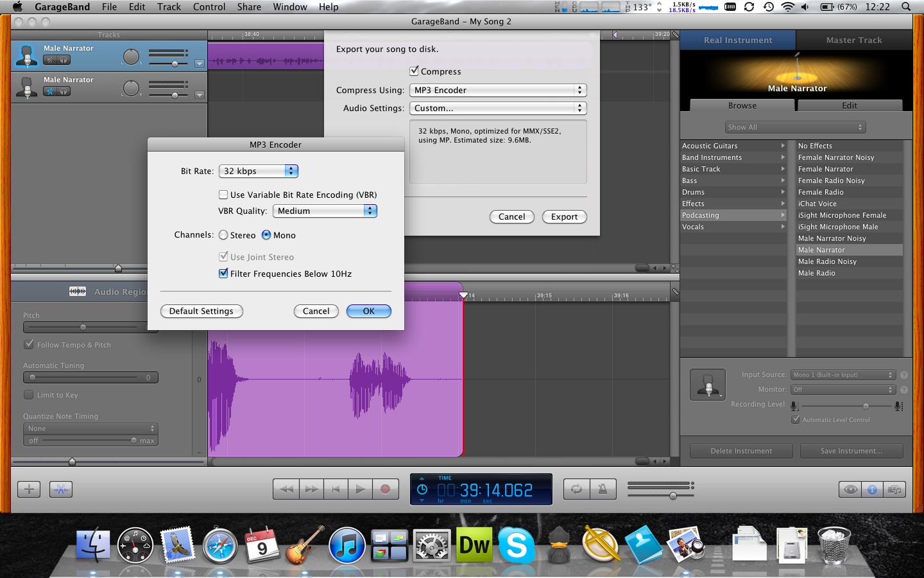Click Default Settings in MP3 Encoder dialog
This screenshot has width=924, height=578.
(201, 311)
